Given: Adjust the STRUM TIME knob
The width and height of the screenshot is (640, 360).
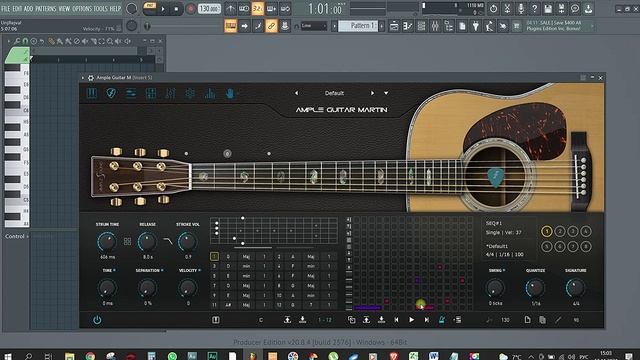Looking at the screenshot, I should tap(107, 242).
